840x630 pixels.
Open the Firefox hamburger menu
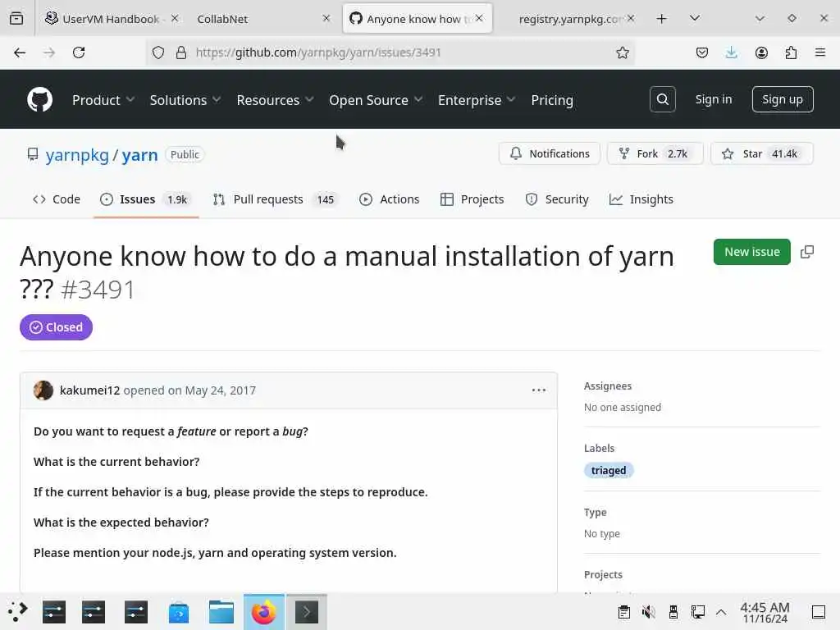(x=820, y=52)
